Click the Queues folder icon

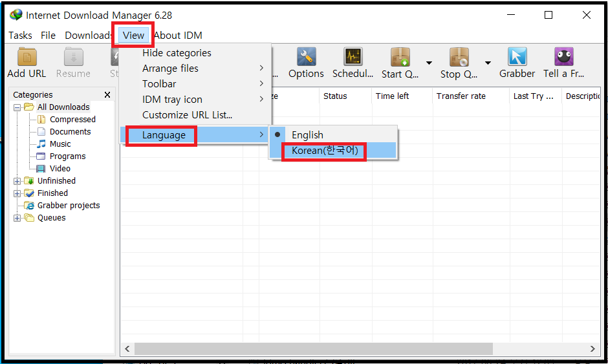[29, 217]
